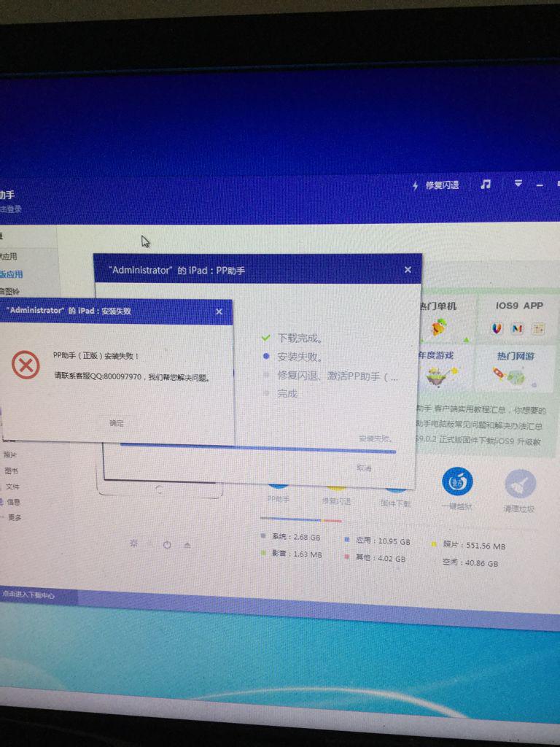
Task: Click the red error X icon
Action: click(26, 365)
